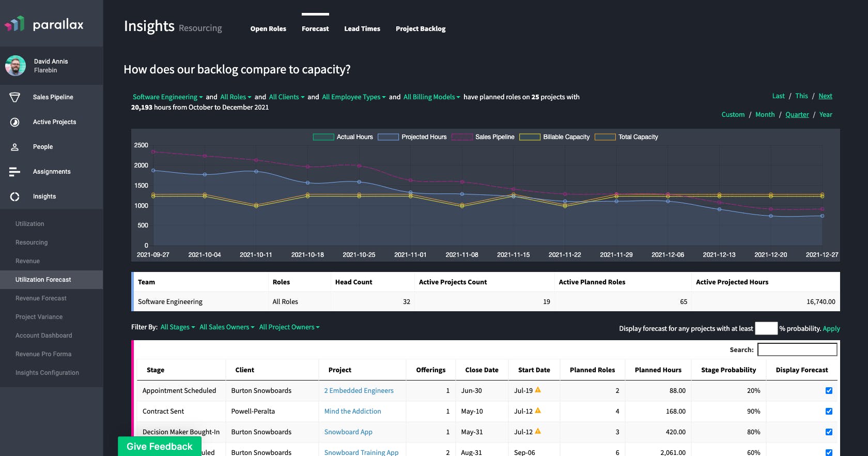This screenshot has height=456, width=868.
Task: Click warning icon next to Jul-19
Action: pos(538,390)
